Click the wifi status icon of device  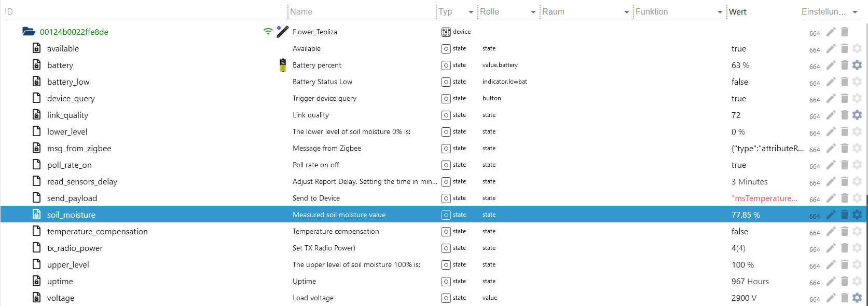tap(268, 32)
